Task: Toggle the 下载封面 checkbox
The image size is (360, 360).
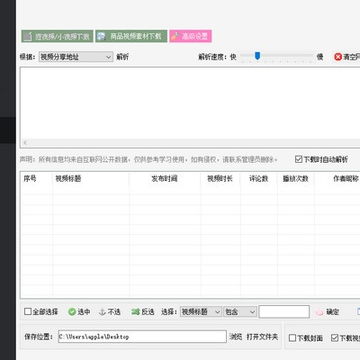Action: click(x=292, y=338)
